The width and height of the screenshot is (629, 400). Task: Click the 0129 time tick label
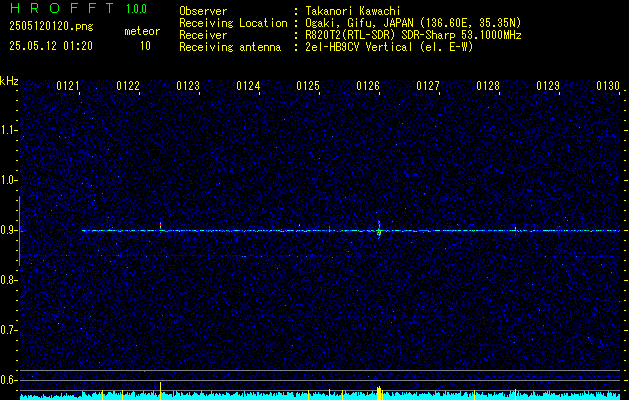click(548, 86)
